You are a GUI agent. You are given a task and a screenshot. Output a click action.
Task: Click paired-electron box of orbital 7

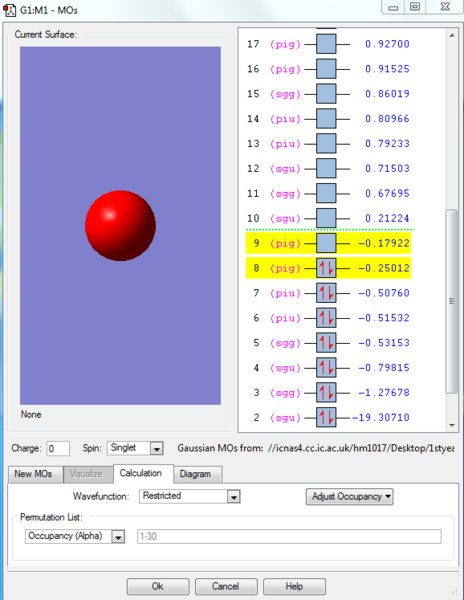[x=326, y=293]
